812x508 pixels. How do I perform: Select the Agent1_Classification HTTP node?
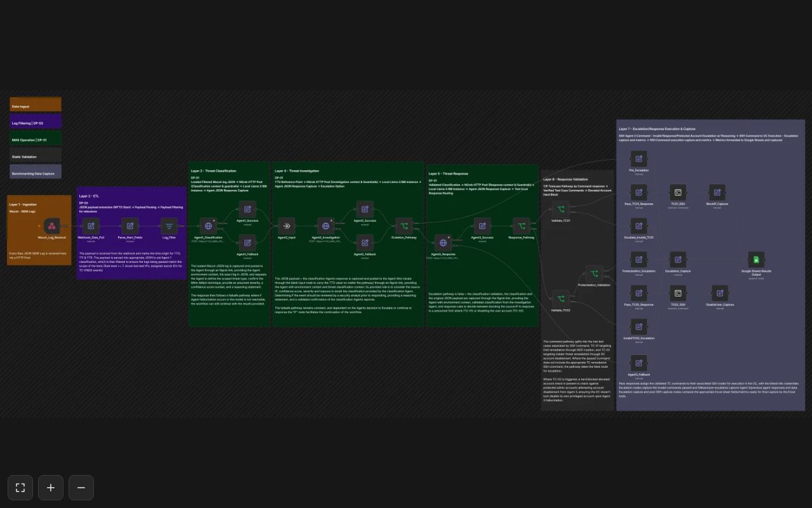pyautogui.click(x=208, y=225)
